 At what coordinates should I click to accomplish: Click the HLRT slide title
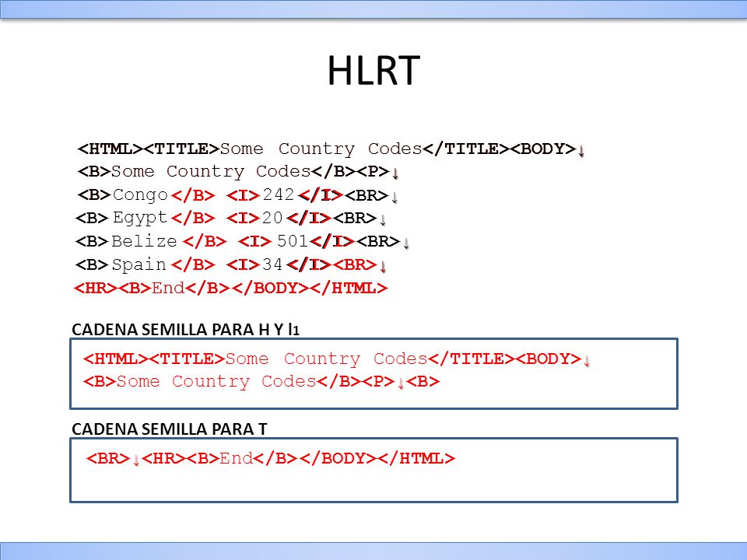[x=373, y=71]
